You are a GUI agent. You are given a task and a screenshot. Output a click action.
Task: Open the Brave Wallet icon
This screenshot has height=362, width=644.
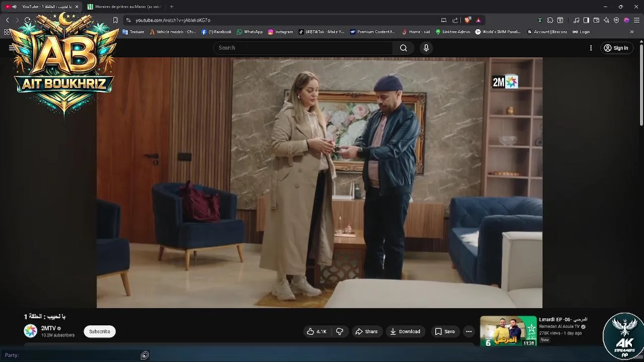click(596, 20)
